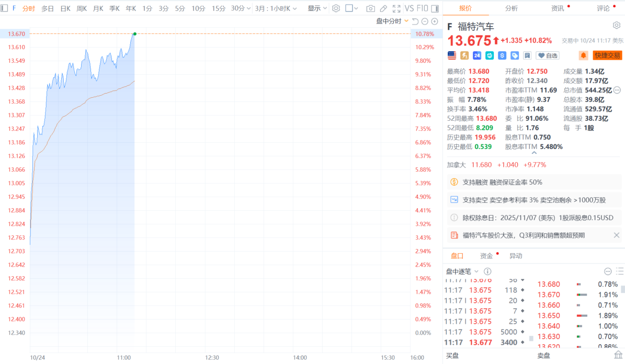Open market cap more-info ellipsis
625x364 pixels.
(618, 90)
